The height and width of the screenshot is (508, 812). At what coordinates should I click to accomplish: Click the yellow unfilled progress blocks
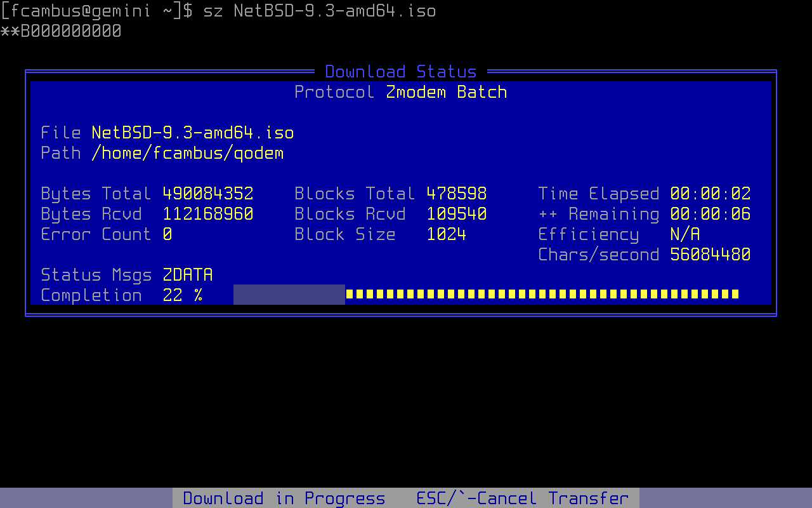click(543, 295)
